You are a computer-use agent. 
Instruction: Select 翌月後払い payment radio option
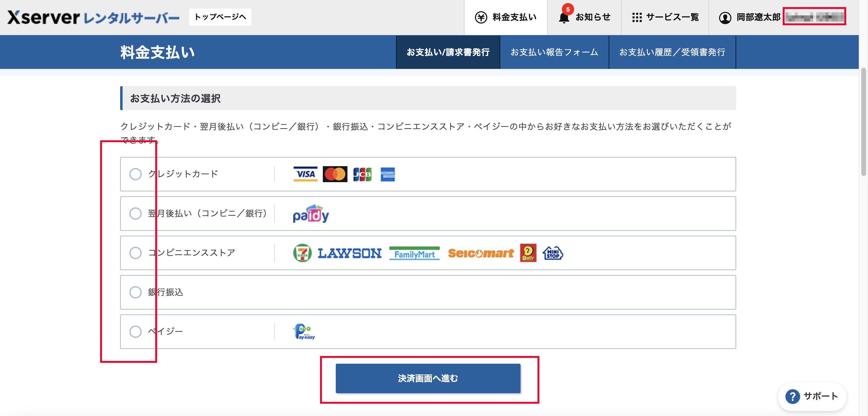[136, 214]
